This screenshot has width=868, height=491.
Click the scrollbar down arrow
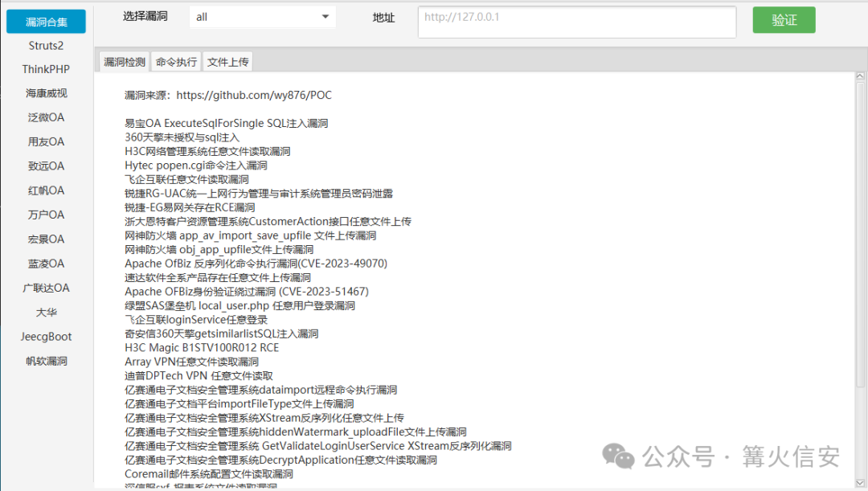click(x=860, y=483)
